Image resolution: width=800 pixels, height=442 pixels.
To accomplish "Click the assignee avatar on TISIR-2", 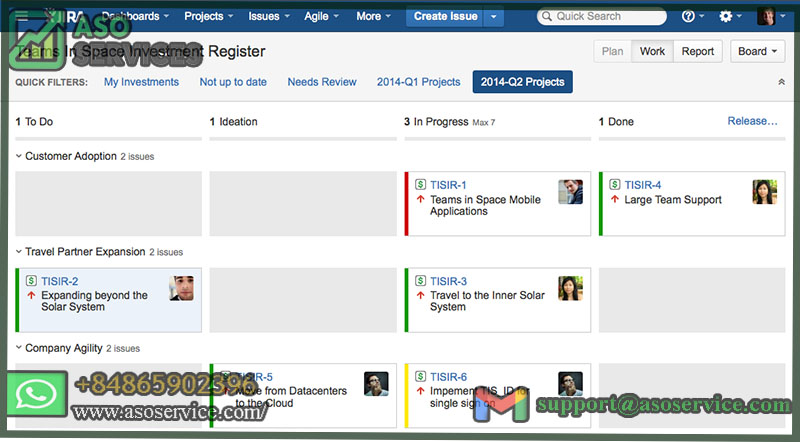I will tap(182, 288).
